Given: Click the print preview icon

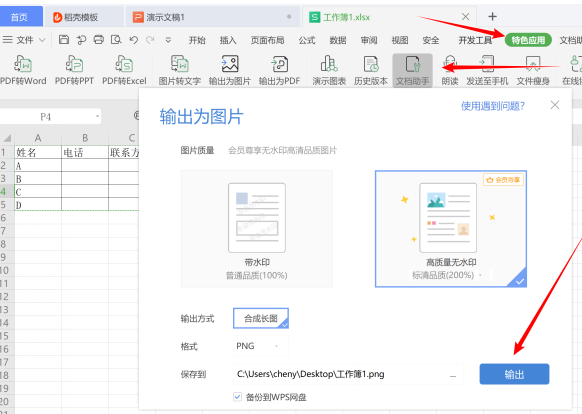Looking at the screenshot, I should click(116, 39).
